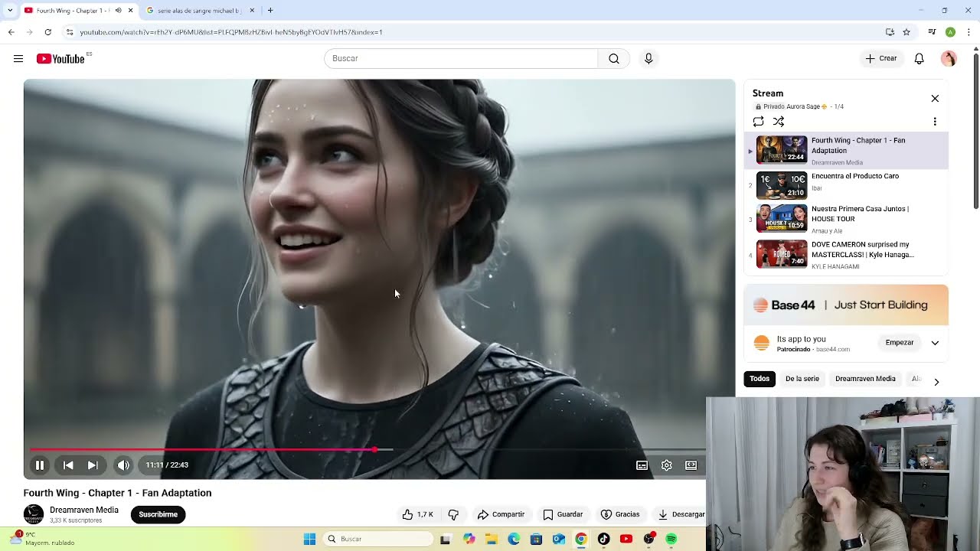This screenshot has width=980, height=551.
Task: Open the notifications bell
Action: click(920, 59)
